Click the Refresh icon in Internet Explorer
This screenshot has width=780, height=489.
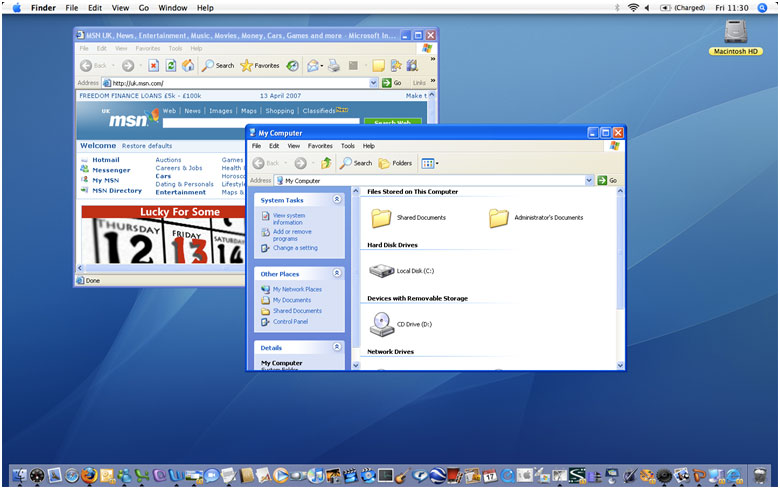tap(171, 65)
